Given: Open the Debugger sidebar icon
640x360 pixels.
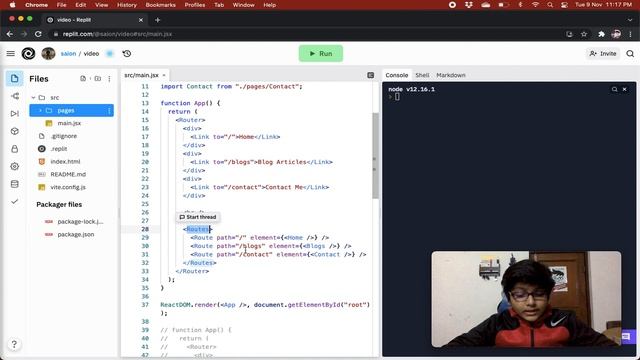Looking at the screenshot, I should click(15, 113).
